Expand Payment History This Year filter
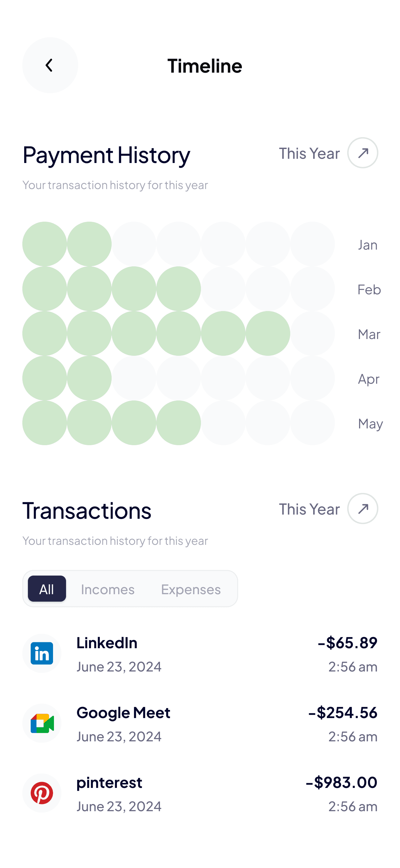This screenshot has height=868, width=400. pos(309,154)
